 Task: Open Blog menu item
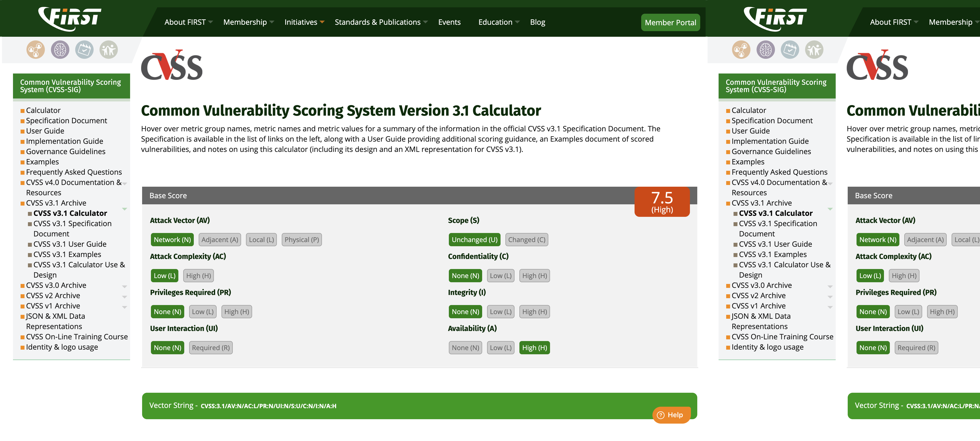(538, 22)
